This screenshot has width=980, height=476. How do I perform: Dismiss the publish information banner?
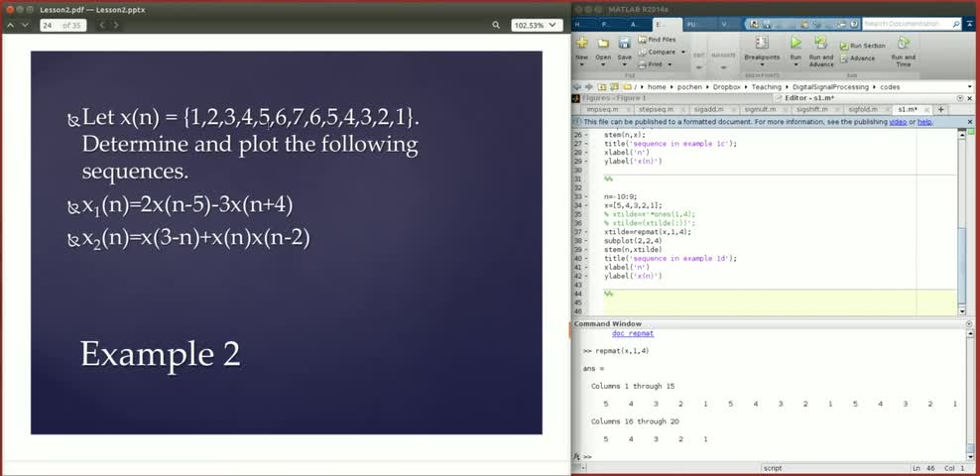(x=970, y=122)
